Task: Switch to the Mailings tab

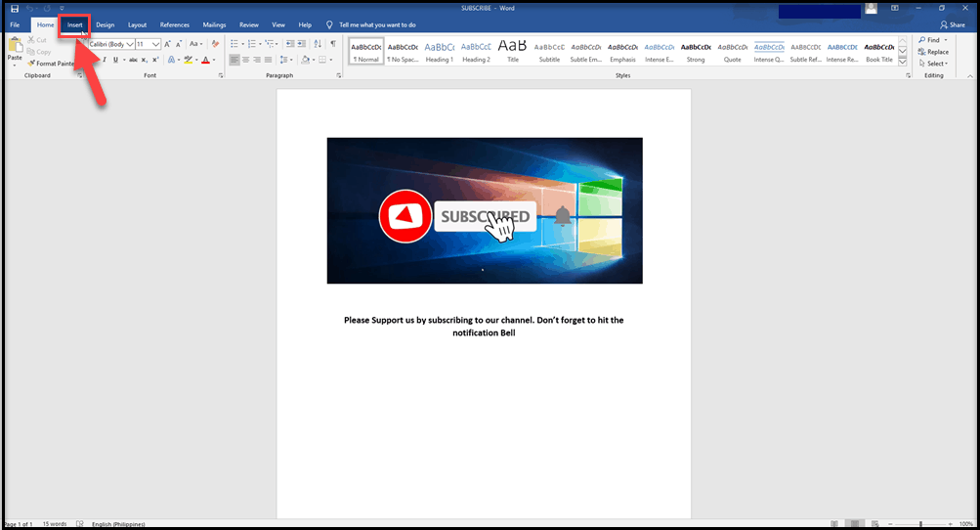Action: tap(214, 25)
